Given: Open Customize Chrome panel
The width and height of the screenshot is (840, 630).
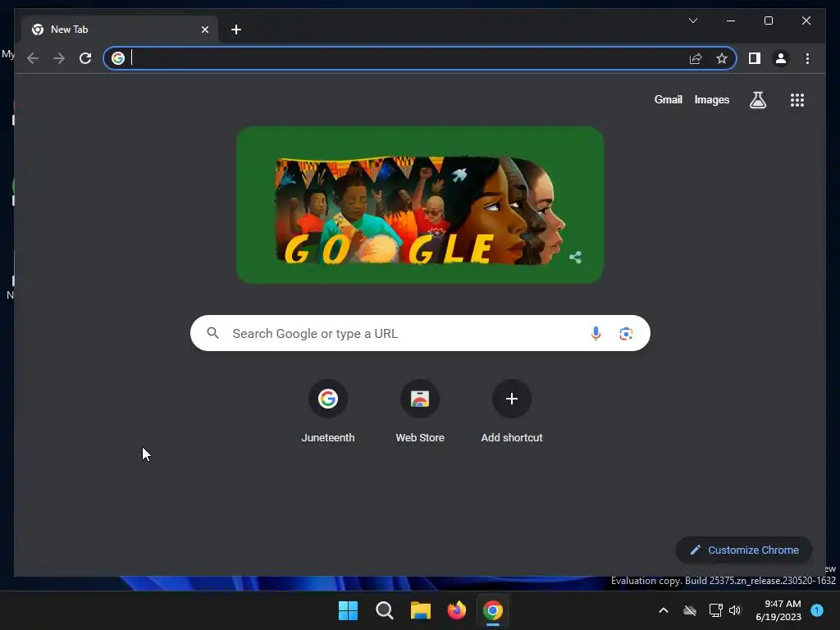Looking at the screenshot, I should [744, 550].
